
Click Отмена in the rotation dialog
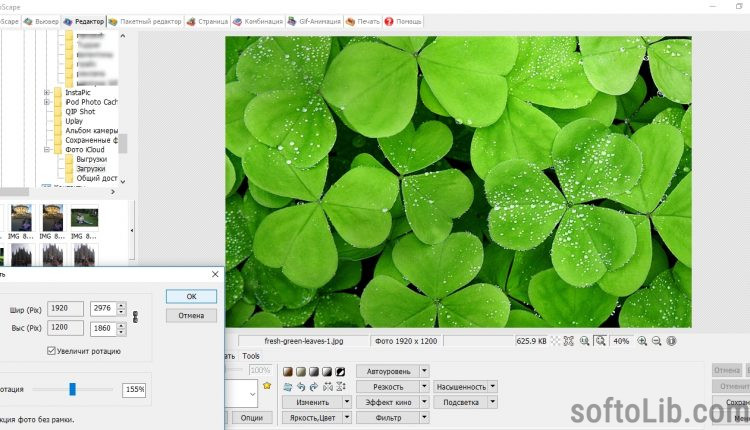[x=191, y=316]
